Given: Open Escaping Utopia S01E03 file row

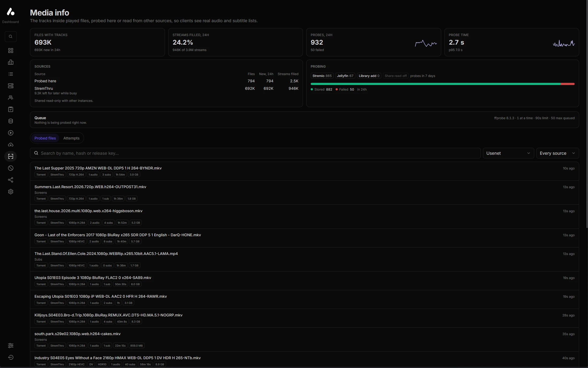Looking at the screenshot, I should (x=304, y=300).
